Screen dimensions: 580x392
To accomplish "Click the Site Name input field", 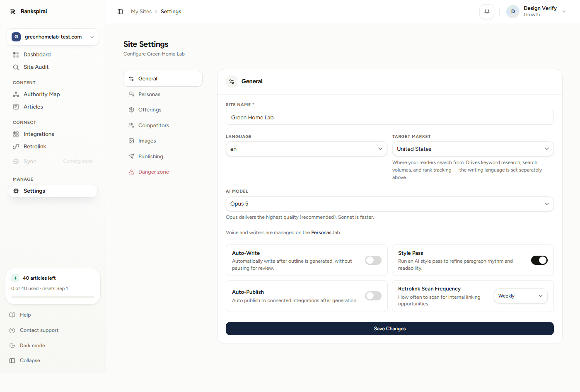I will (x=390, y=117).
